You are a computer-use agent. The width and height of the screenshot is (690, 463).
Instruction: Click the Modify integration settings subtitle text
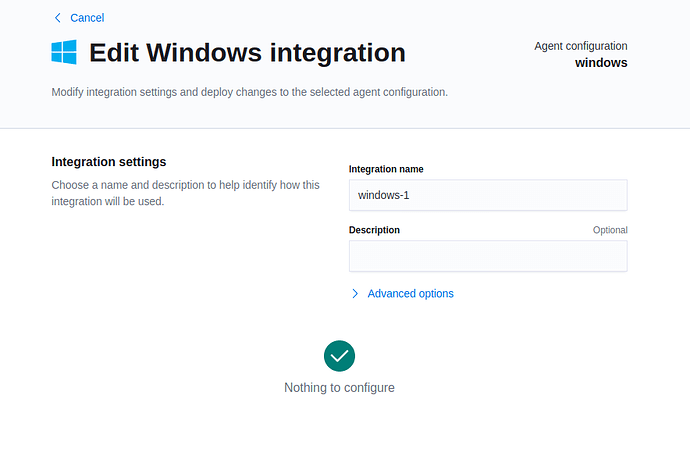249,93
